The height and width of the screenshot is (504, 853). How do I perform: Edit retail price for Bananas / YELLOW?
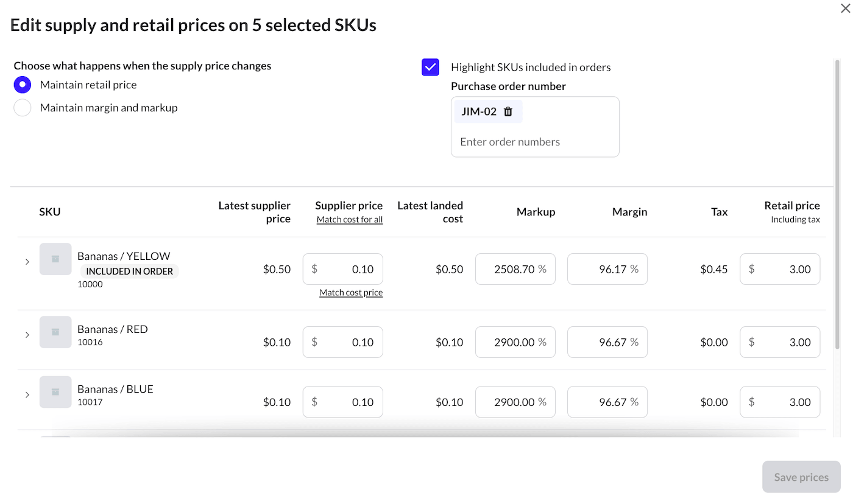[x=780, y=269]
